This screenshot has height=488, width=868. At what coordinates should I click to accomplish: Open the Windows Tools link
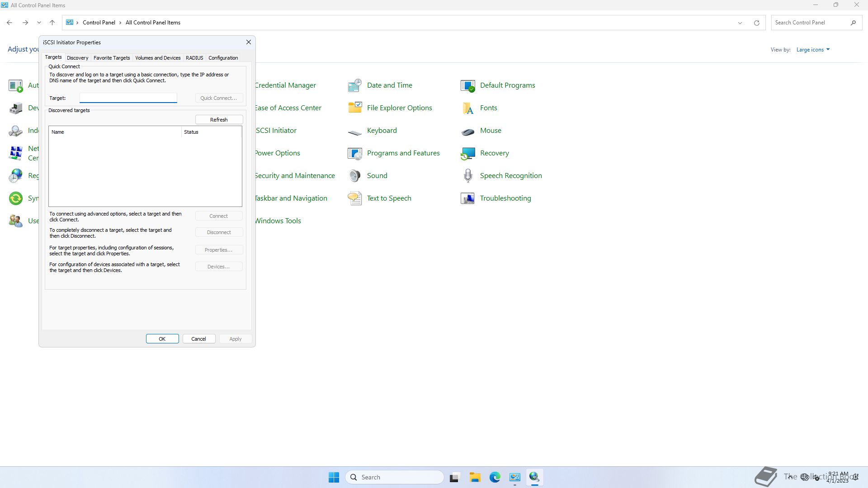pyautogui.click(x=278, y=221)
